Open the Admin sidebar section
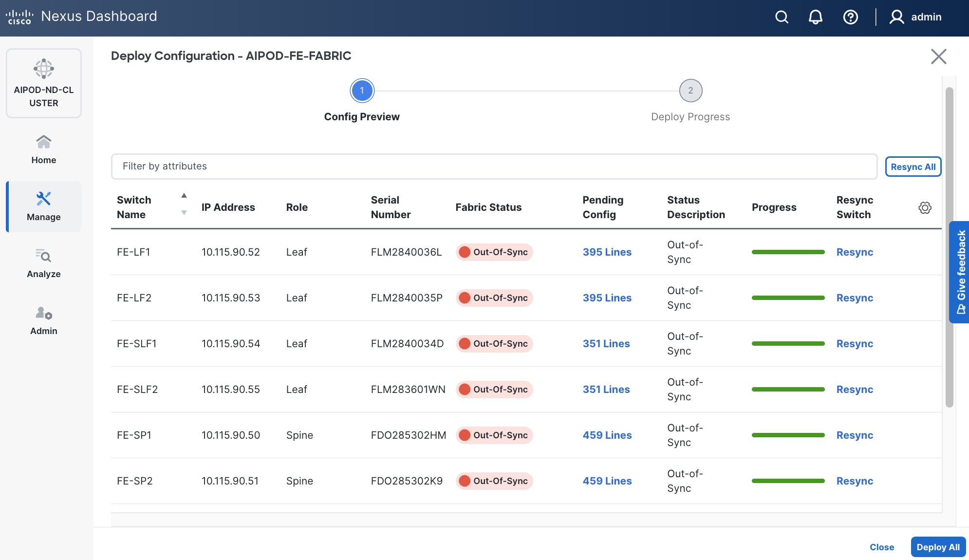Viewport: 969px width, 560px height. click(44, 320)
